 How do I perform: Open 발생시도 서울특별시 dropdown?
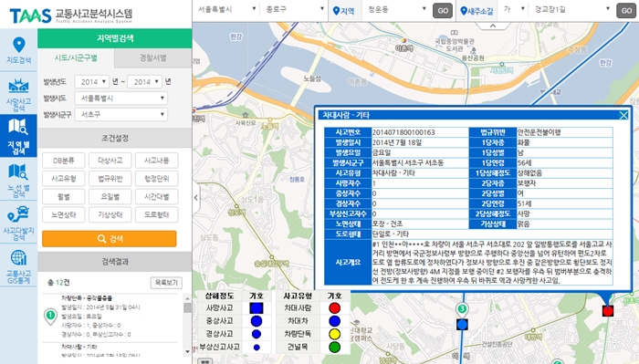point(121,99)
